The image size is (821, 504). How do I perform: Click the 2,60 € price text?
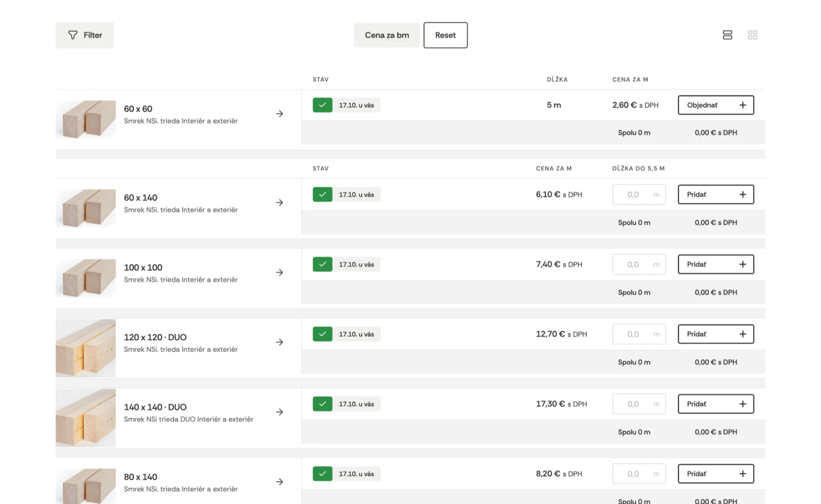625,105
